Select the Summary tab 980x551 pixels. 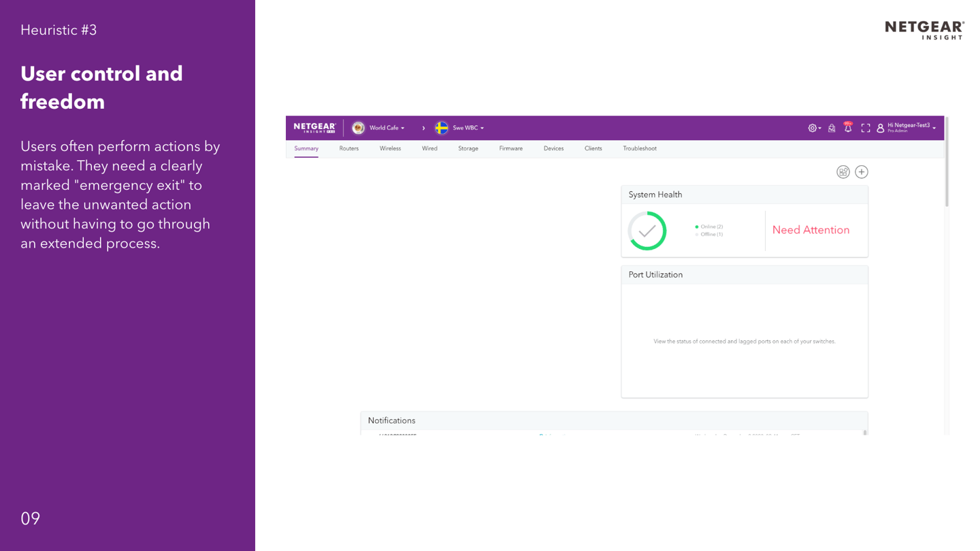[x=306, y=148]
